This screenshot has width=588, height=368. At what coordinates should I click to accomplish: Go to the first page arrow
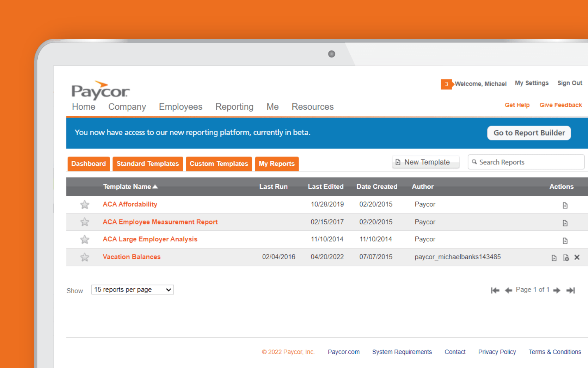pos(495,290)
